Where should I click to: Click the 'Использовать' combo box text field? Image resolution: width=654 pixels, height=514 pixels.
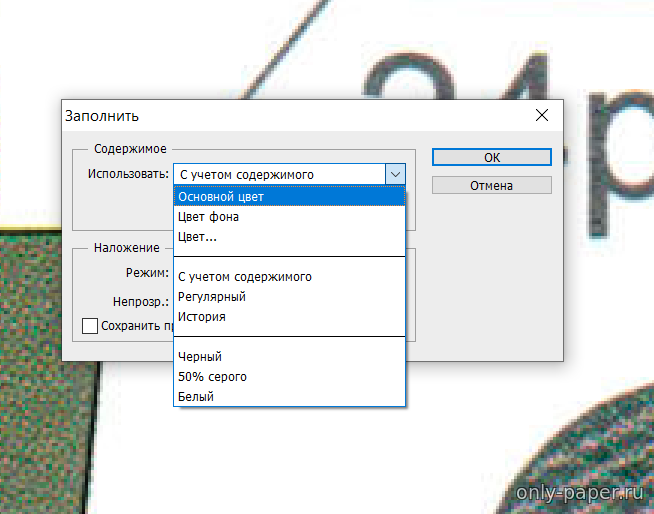(278, 174)
